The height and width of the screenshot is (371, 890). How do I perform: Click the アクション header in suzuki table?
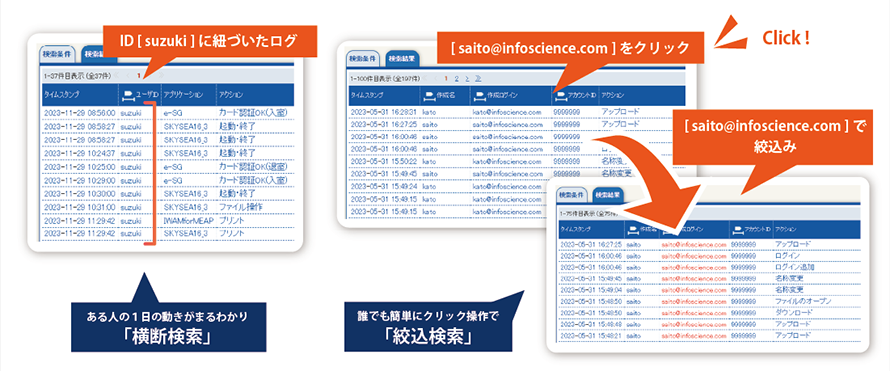231,95
